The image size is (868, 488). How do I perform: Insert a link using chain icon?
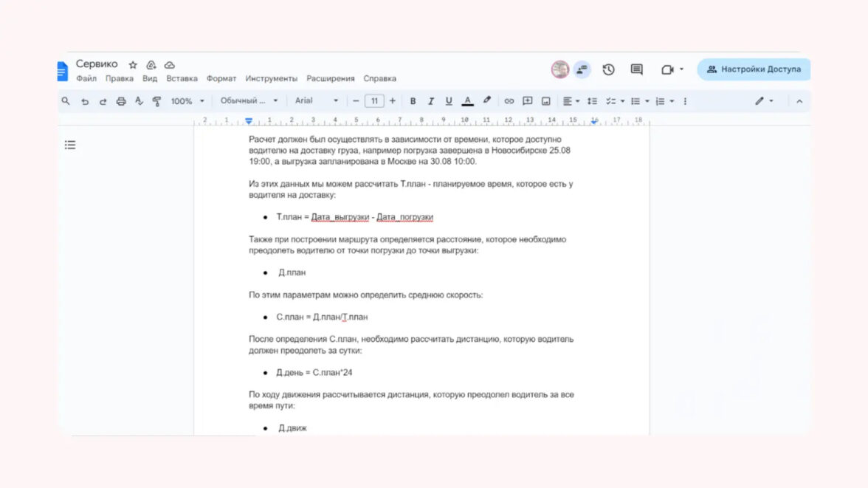pos(509,101)
